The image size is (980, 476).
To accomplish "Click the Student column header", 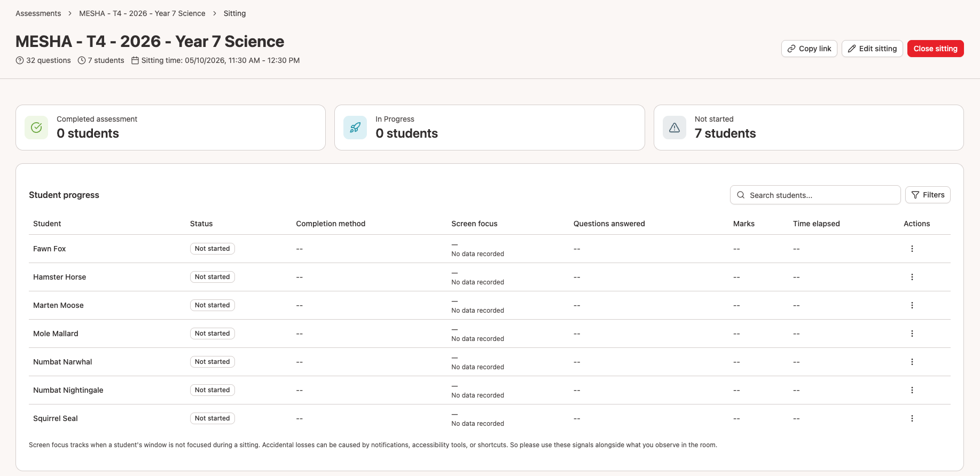I will 47,224.
